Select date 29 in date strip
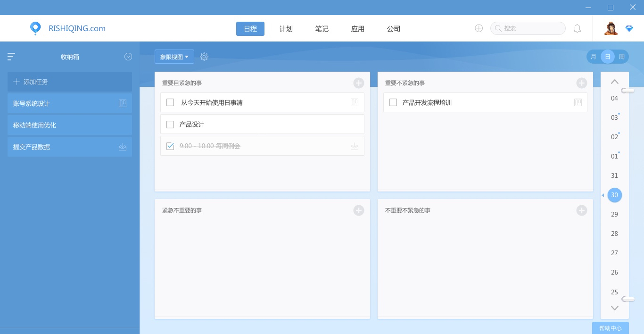The image size is (644, 334). [x=614, y=214]
